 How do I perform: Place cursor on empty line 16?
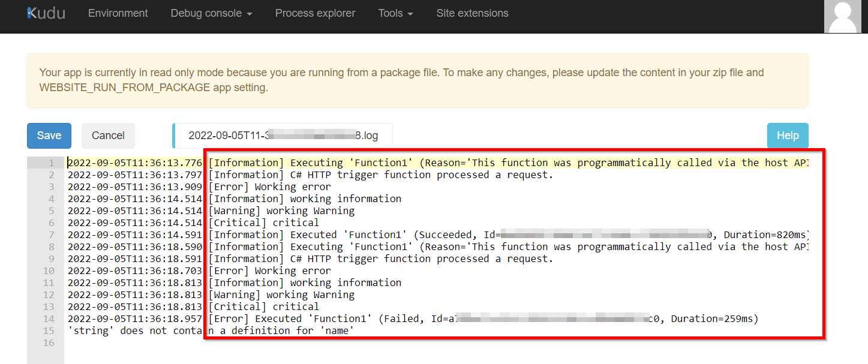coord(437,342)
